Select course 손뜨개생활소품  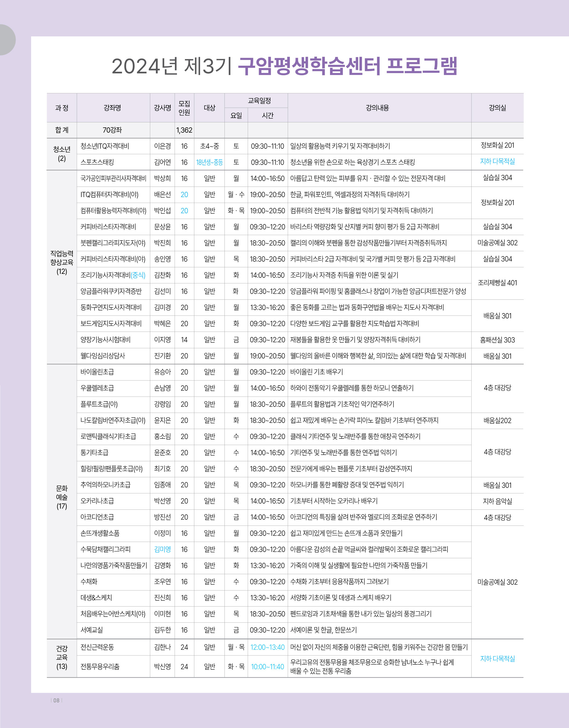[100, 533]
